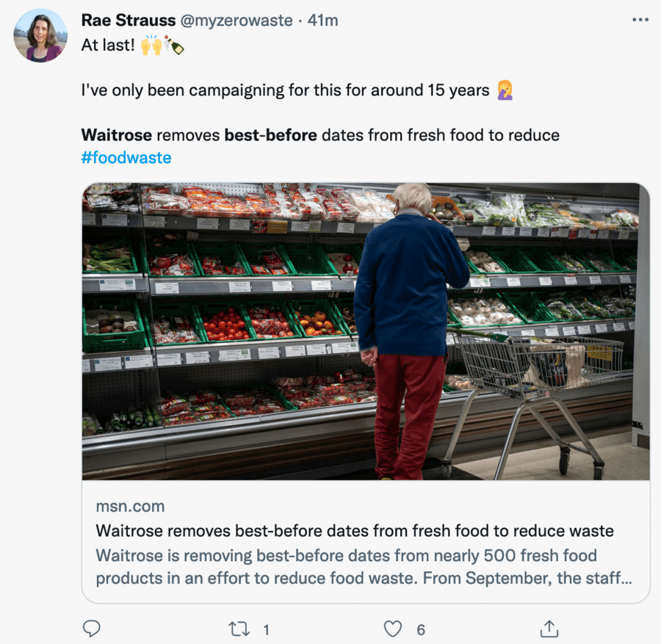Click the reply speech bubble icon
Screen dimensions: 661x644
[x=92, y=629]
